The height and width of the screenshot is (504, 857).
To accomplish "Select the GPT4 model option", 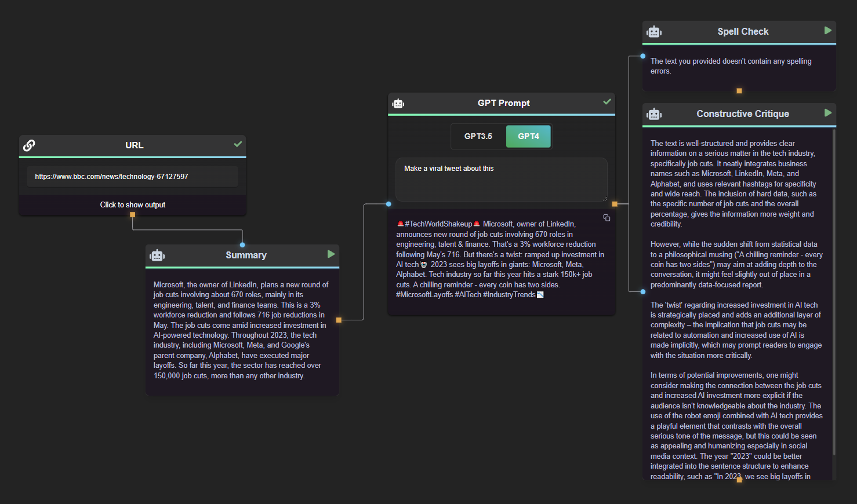I will point(528,137).
